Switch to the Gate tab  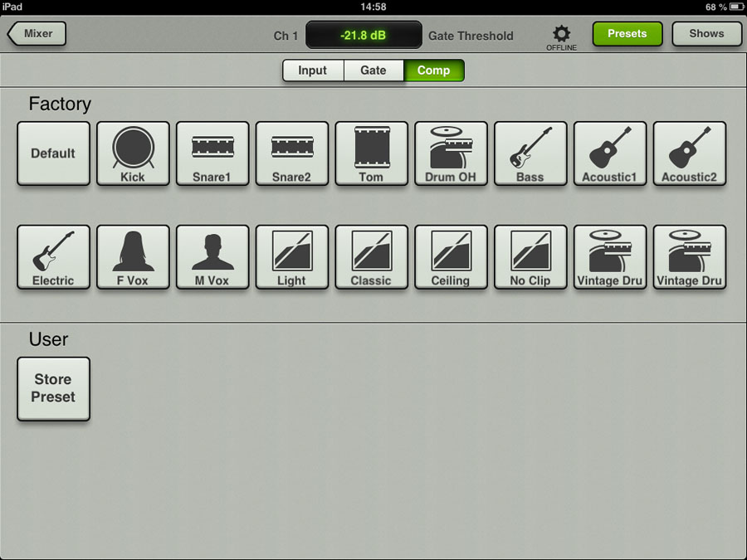[x=373, y=71]
